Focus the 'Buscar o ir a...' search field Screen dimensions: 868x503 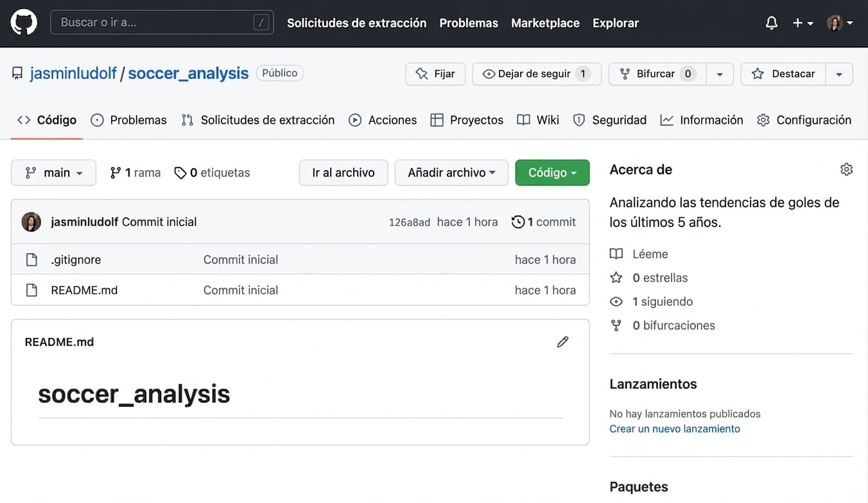tap(162, 22)
